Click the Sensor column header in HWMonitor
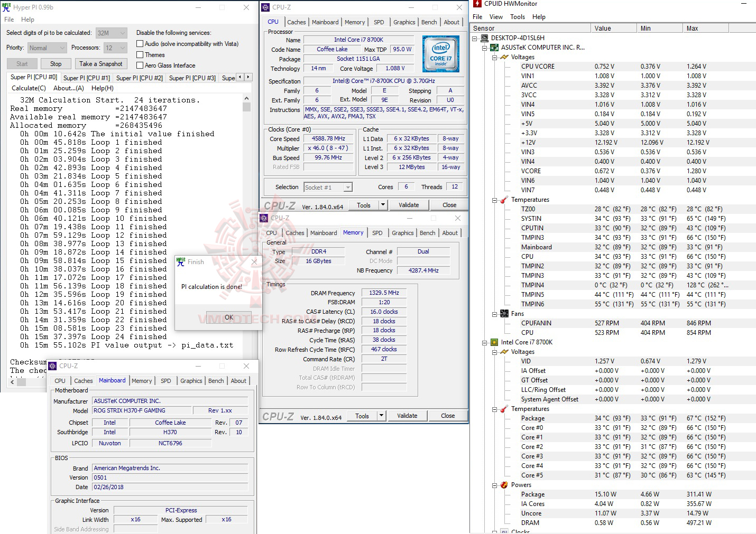The image size is (756, 534). click(530, 29)
